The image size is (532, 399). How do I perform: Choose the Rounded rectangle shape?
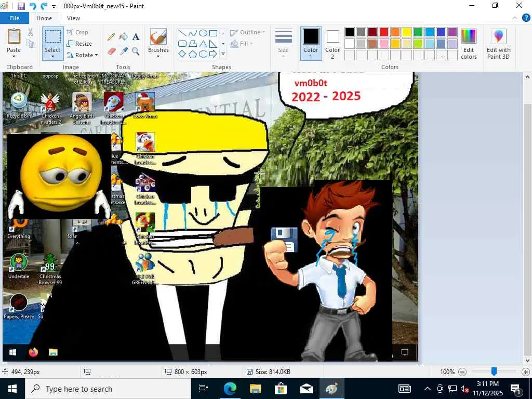(182, 44)
